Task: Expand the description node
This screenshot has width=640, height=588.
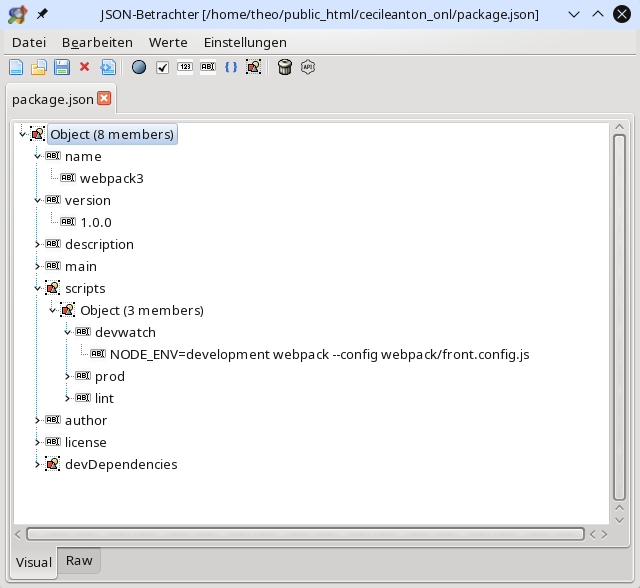Action: 38,244
